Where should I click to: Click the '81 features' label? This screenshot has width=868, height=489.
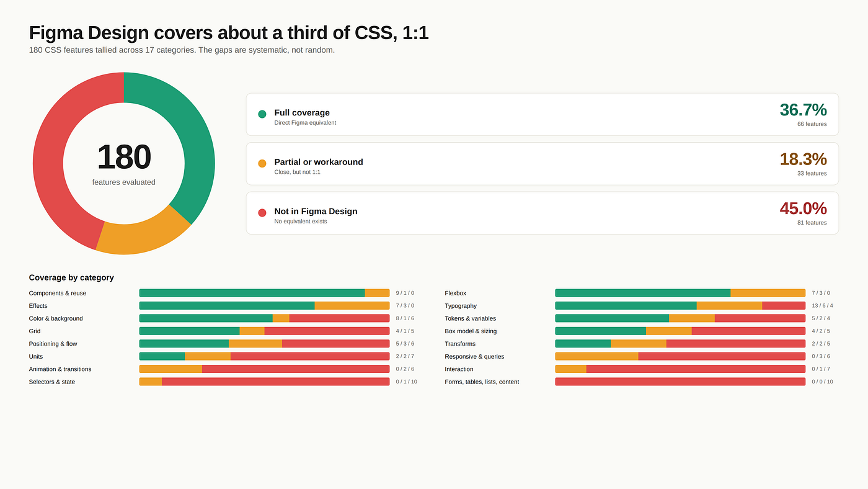click(x=812, y=223)
